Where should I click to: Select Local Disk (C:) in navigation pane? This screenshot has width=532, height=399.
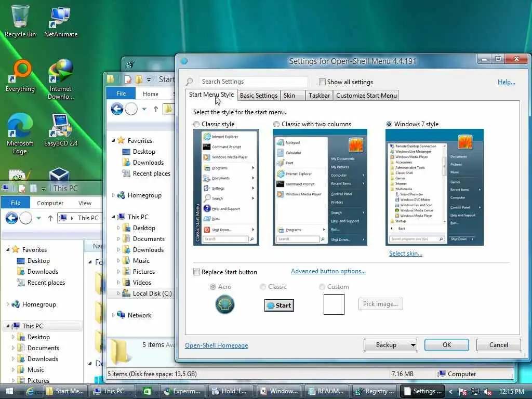152,294
